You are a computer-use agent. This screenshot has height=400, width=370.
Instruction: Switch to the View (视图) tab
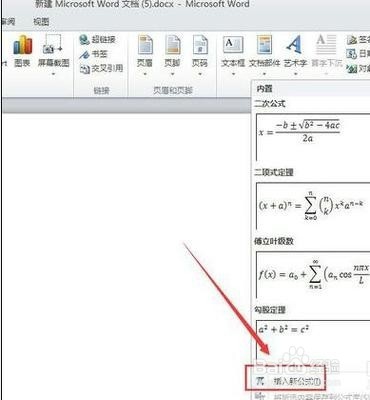point(41,22)
